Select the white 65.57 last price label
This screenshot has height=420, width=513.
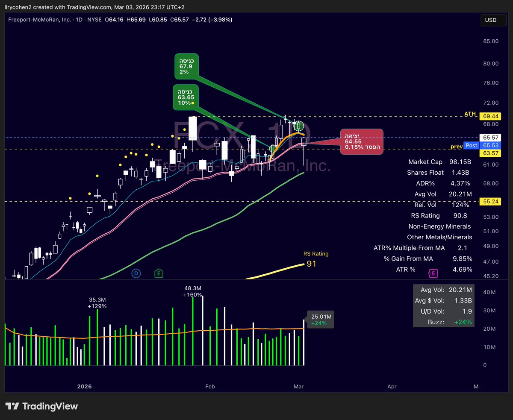click(x=489, y=138)
